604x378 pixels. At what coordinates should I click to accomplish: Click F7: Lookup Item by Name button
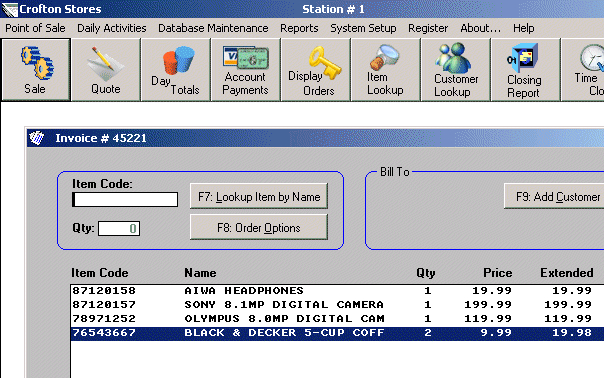259,197
